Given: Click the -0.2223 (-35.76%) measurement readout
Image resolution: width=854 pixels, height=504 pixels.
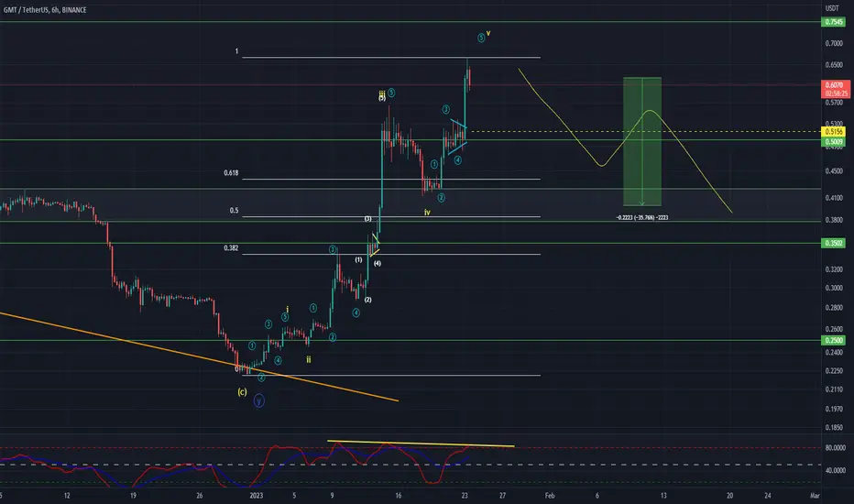Looking at the screenshot, I should tap(642, 217).
